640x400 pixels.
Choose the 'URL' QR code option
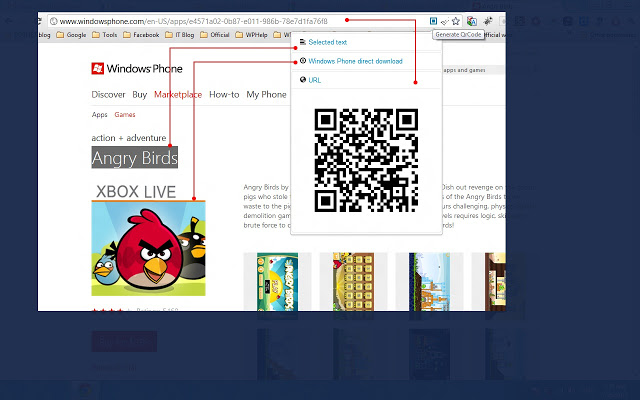pyautogui.click(x=315, y=80)
